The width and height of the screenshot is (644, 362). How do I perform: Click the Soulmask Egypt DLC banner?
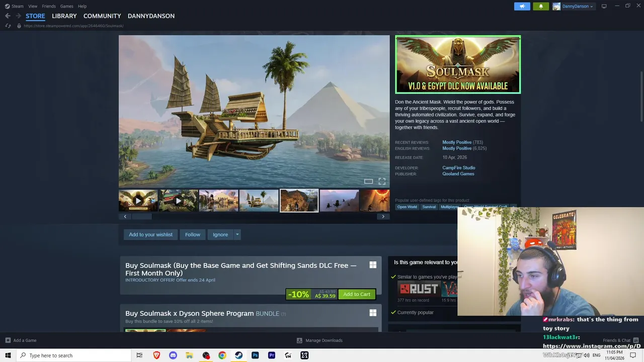click(x=458, y=64)
